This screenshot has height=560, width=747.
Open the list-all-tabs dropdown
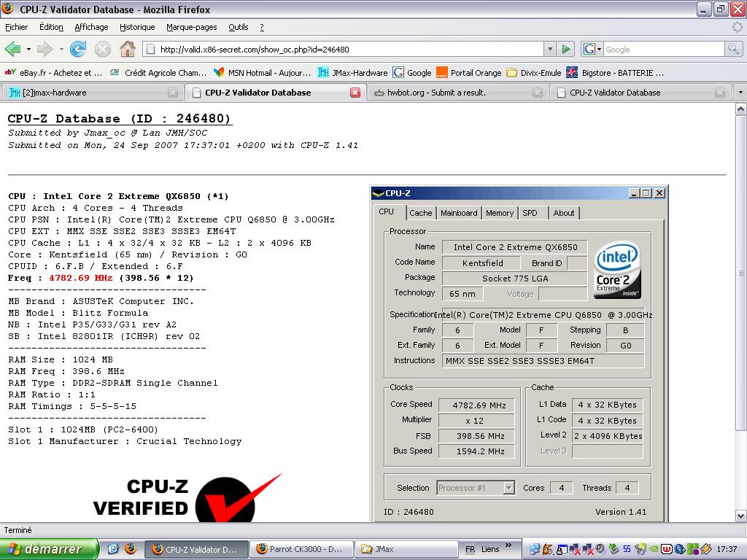740,93
